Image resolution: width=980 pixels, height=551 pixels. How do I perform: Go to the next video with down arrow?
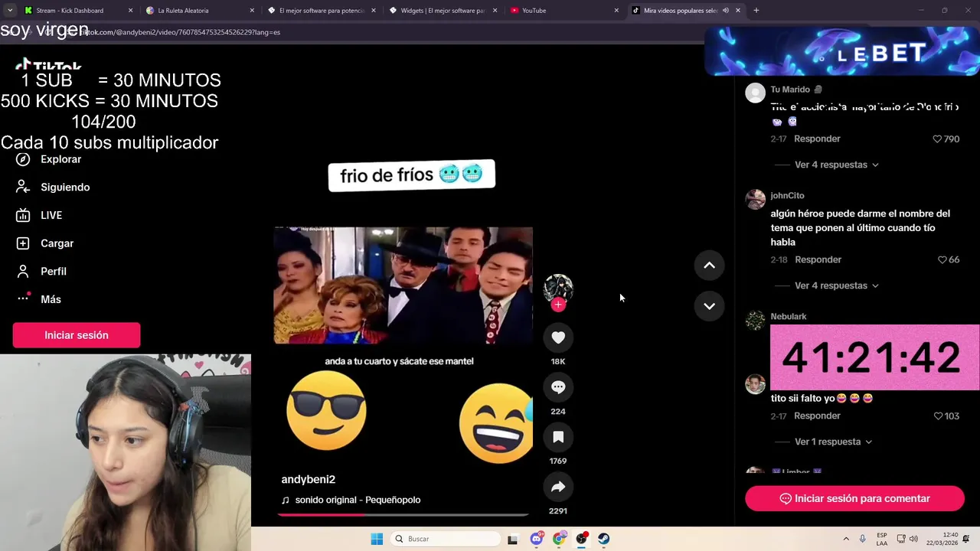[x=709, y=306]
